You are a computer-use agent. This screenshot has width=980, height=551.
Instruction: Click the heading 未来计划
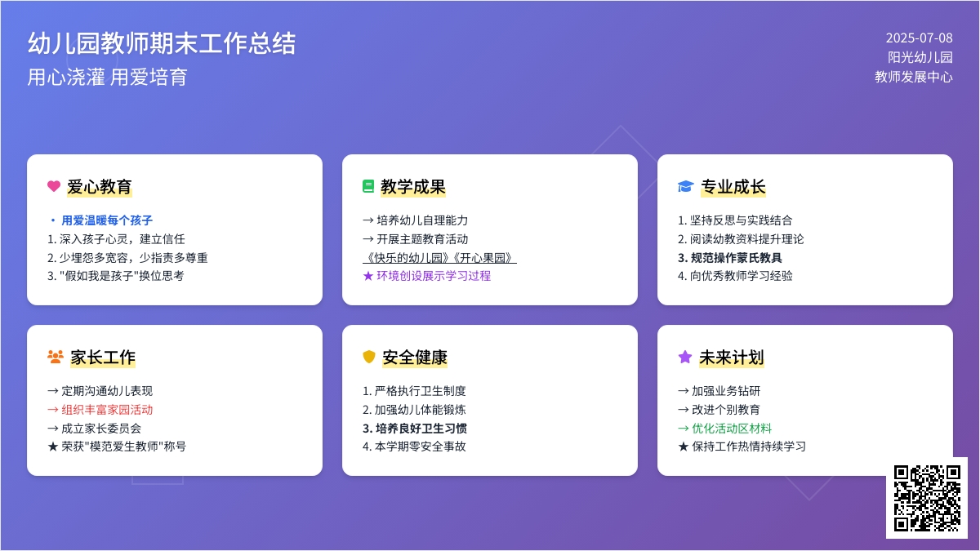(732, 357)
